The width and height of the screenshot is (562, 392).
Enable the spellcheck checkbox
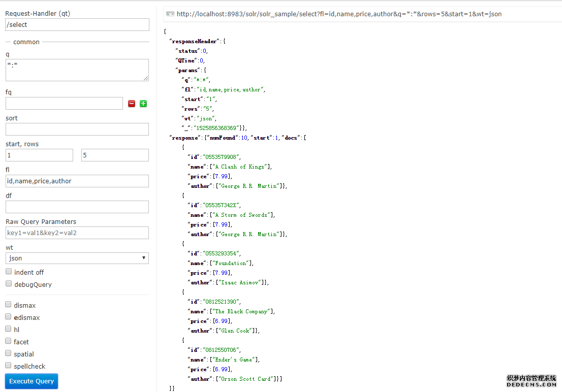coord(9,366)
